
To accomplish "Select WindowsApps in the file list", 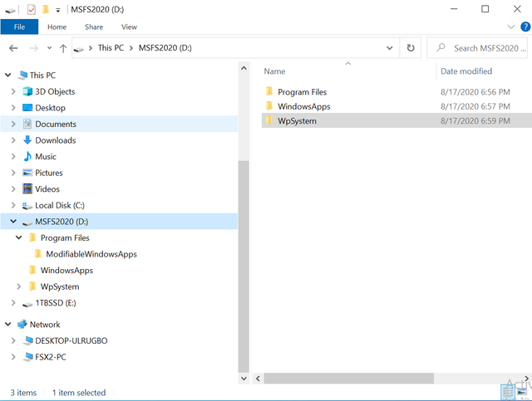I will tap(303, 106).
